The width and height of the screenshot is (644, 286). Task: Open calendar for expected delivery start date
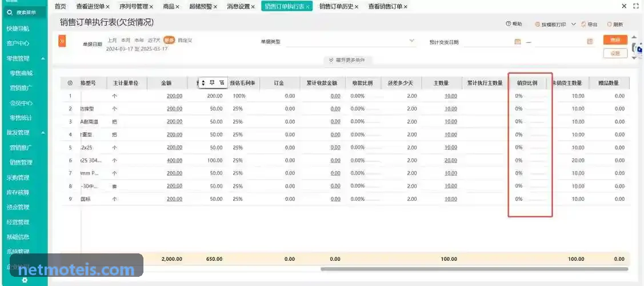[518, 42]
